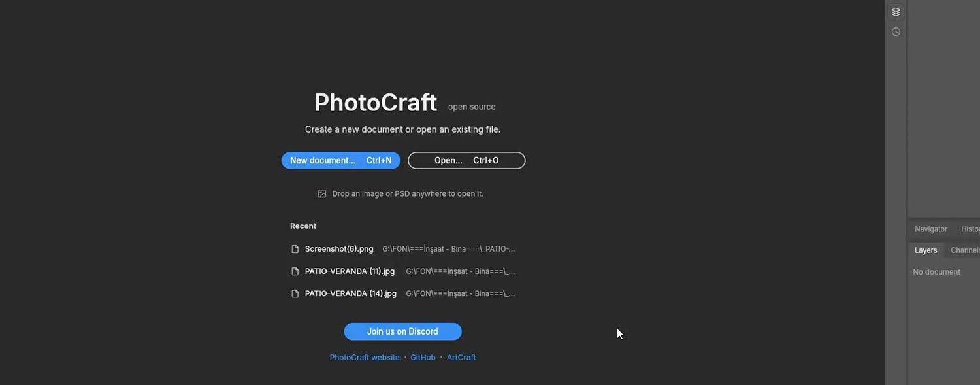Open recent file Screenshot(6).png

403,249
